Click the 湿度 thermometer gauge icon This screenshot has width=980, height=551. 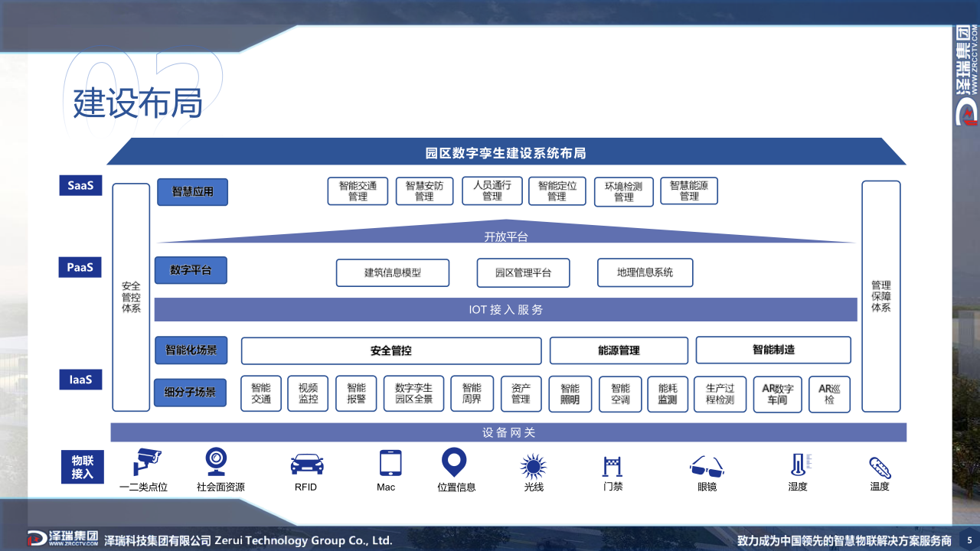pyautogui.click(x=799, y=465)
